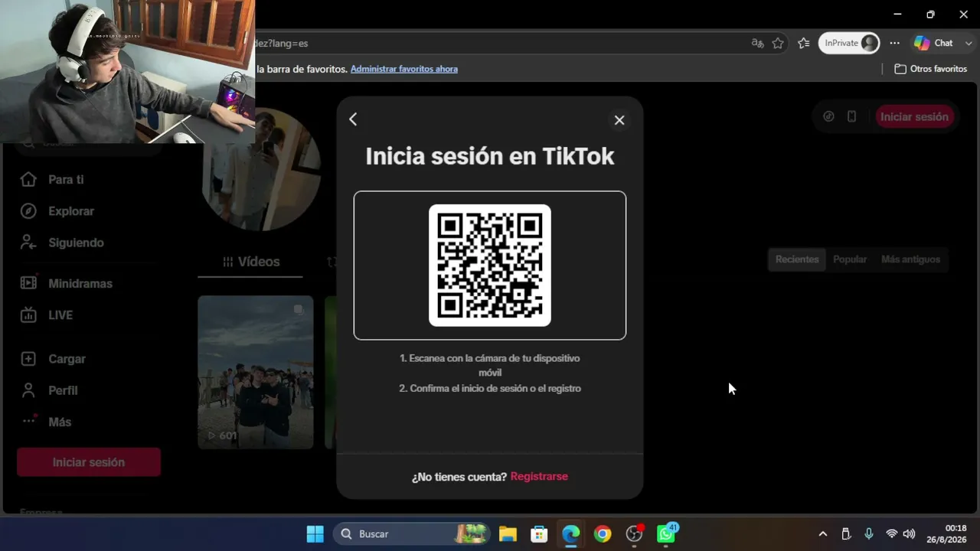Close the TikTok login dialog
This screenshot has height=551, width=980.
(619, 120)
